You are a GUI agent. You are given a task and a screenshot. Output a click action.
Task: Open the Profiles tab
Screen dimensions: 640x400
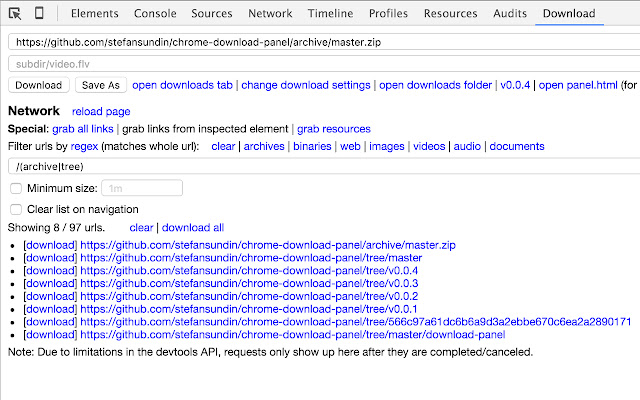tap(388, 13)
